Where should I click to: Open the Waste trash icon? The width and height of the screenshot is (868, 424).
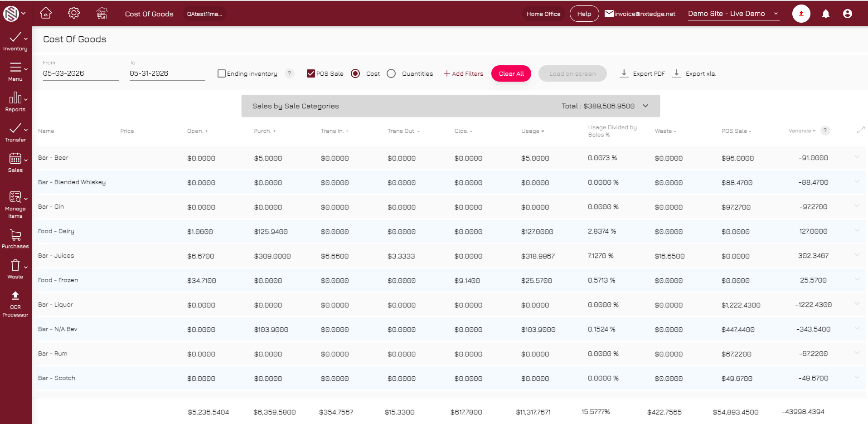click(x=15, y=265)
